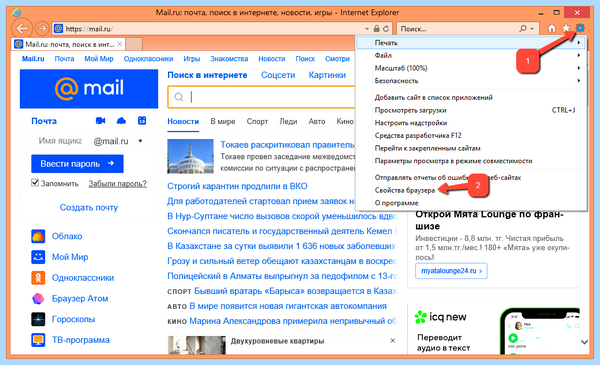Screen dimensions: 600x365
Task: Click the Имя ящика input field
Action: (60, 141)
